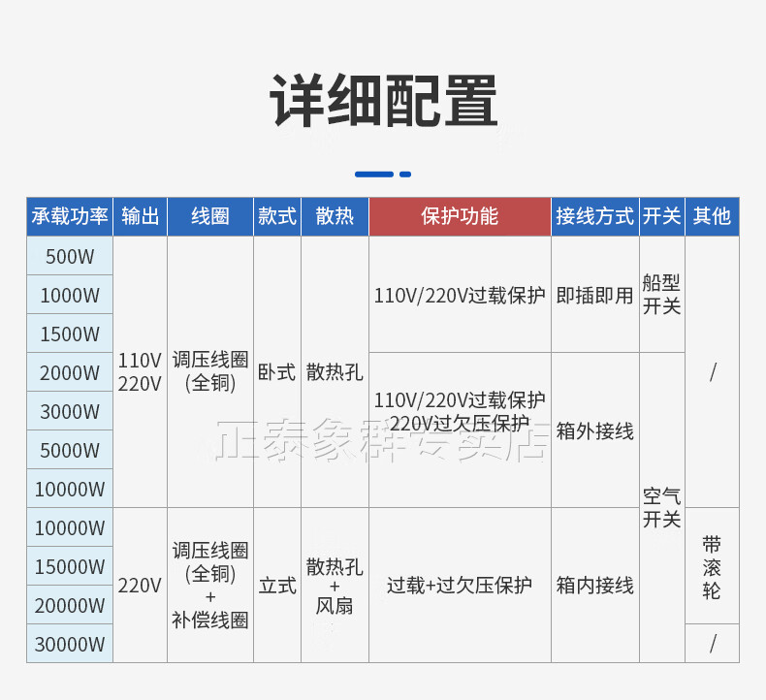The image size is (766, 700).
Task: Click the 卧式 style cell
Action: tap(277, 372)
